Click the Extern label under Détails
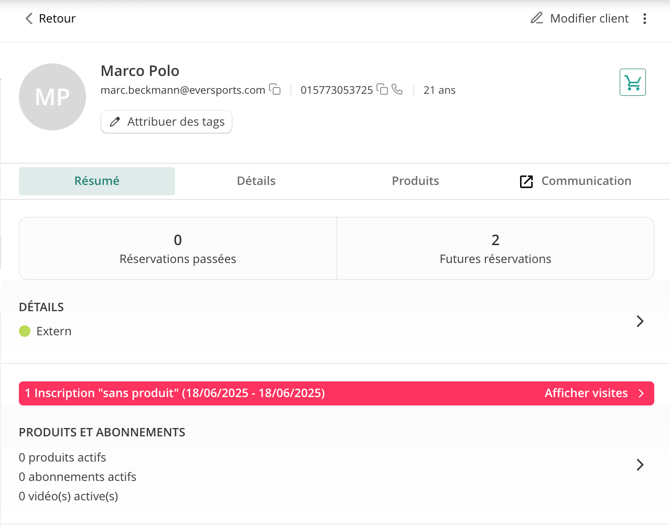The width and height of the screenshot is (670, 527). point(54,331)
